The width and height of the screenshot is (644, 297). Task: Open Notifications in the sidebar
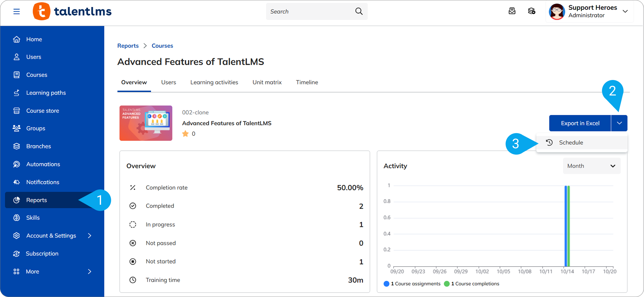click(x=43, y=182)
